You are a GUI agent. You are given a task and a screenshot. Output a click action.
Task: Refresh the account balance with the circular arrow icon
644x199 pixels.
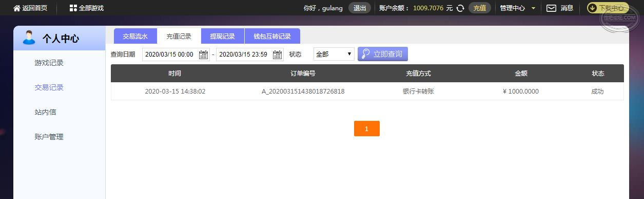[x=460, y=8]
